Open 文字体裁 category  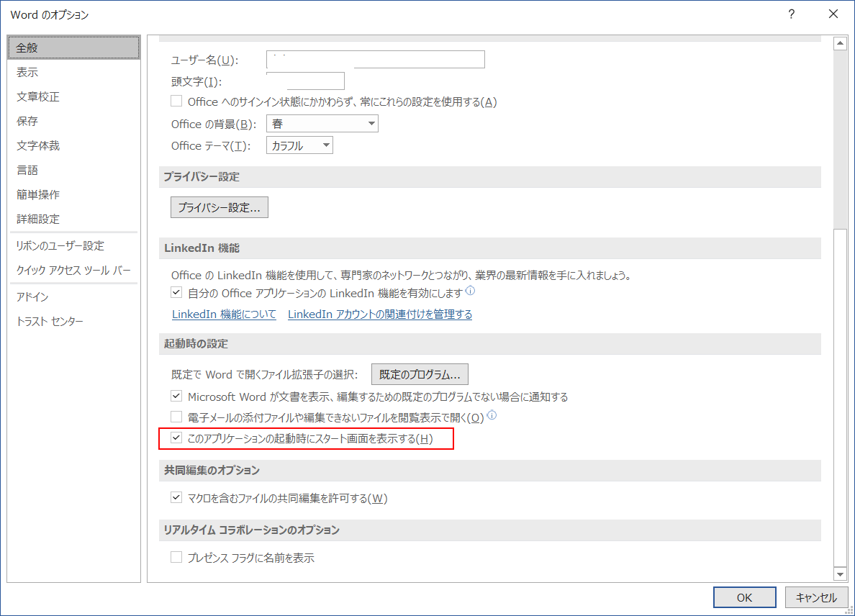tap(73, 145)
